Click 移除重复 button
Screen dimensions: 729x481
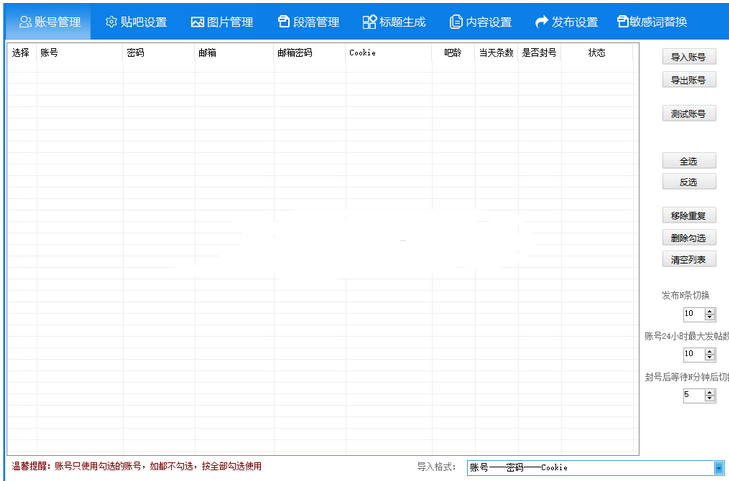[689, 216]
